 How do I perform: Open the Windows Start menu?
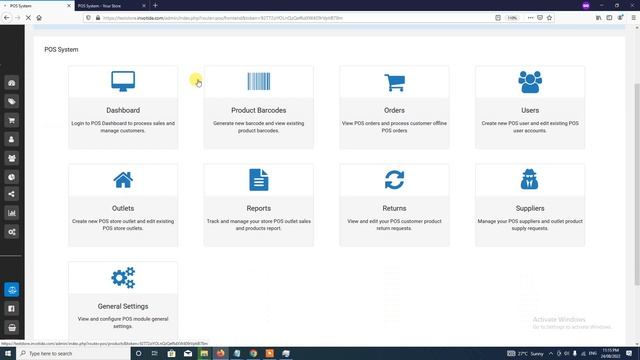pyautogui.click(x=8, y=353)
